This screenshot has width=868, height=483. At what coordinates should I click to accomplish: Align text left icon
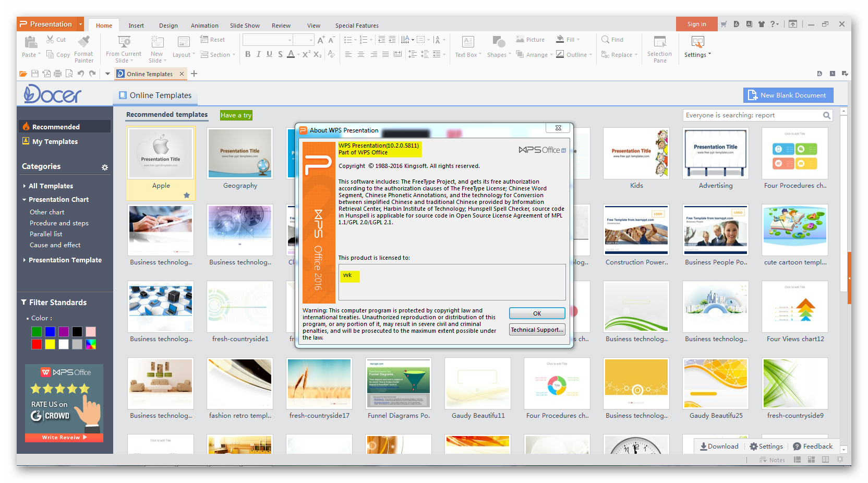coord(348,54)
